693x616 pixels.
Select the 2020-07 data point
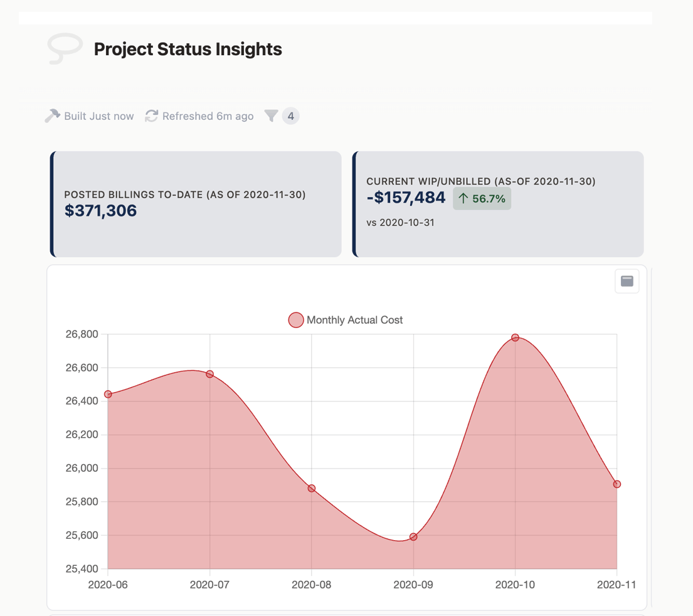(210, 374)
